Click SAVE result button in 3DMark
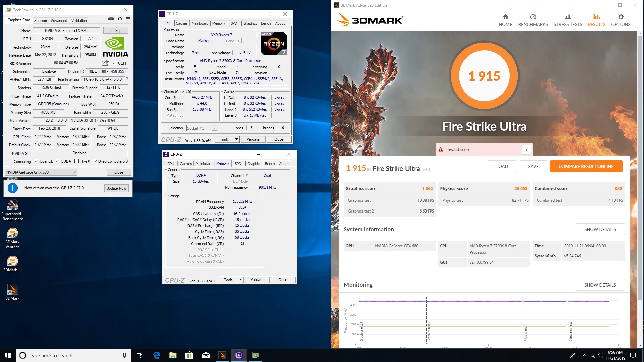Viewport: 644px width, 362px height. (533, 166)
